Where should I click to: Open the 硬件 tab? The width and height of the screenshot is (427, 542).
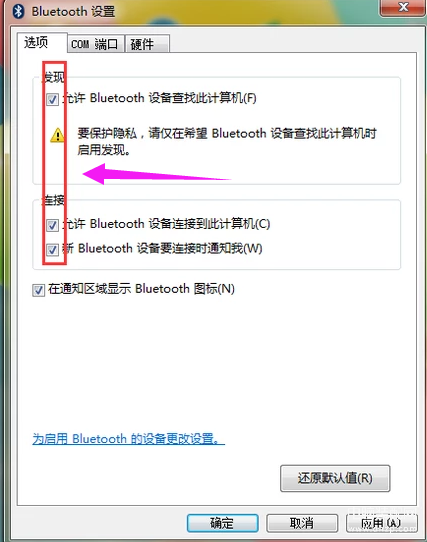[147, 44]
